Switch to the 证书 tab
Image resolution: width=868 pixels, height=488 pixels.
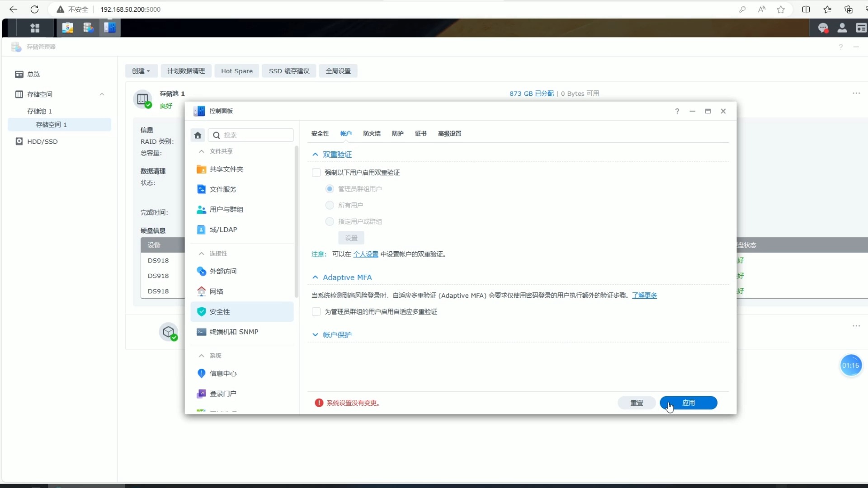point(420,133)
